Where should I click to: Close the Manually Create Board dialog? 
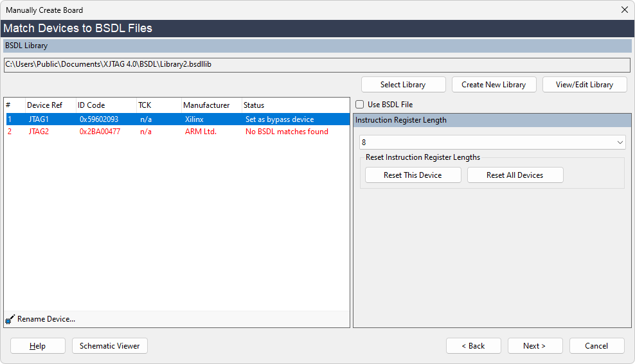[x=624, y=10]
